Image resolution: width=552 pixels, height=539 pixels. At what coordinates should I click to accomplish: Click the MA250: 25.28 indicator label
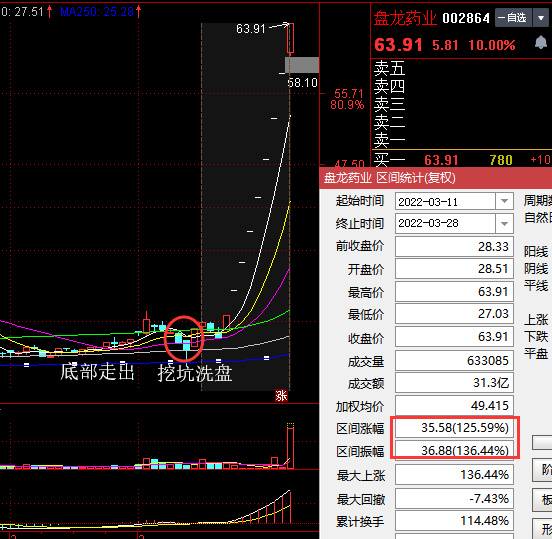coord(97,12)
